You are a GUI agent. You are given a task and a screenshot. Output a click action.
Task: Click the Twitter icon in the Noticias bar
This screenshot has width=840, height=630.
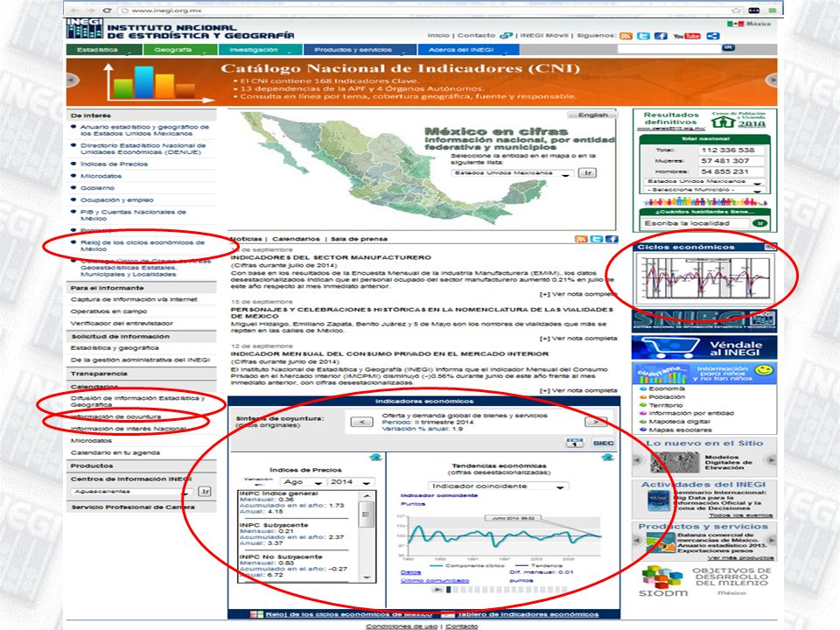coord(596,239)
